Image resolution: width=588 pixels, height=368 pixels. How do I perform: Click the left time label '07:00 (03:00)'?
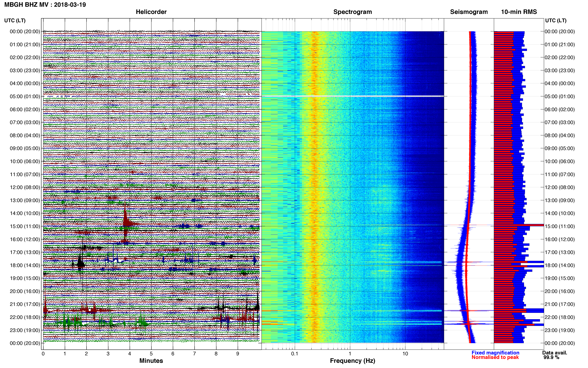(25, 122)
